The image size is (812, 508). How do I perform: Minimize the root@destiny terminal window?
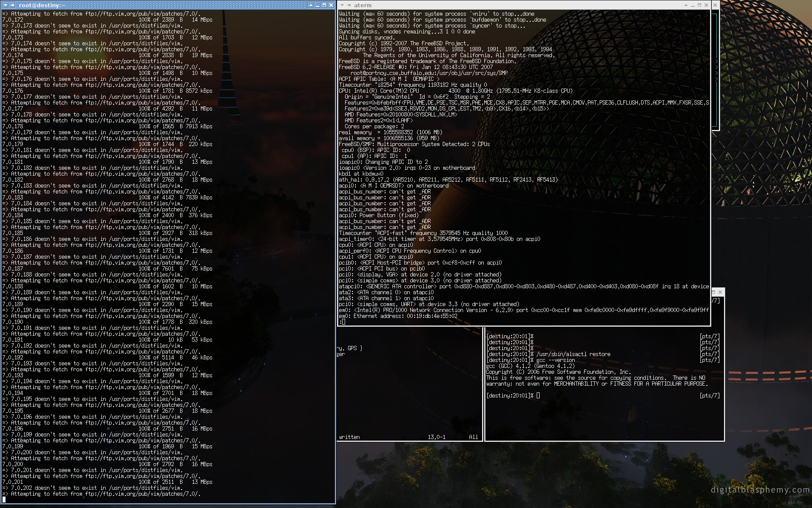[x=318, y=5]
